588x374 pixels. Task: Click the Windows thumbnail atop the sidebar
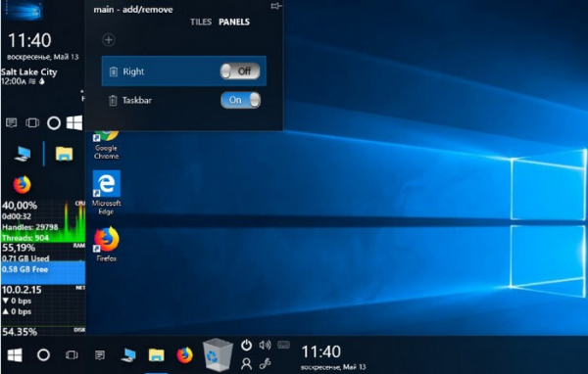coord(24,10)
